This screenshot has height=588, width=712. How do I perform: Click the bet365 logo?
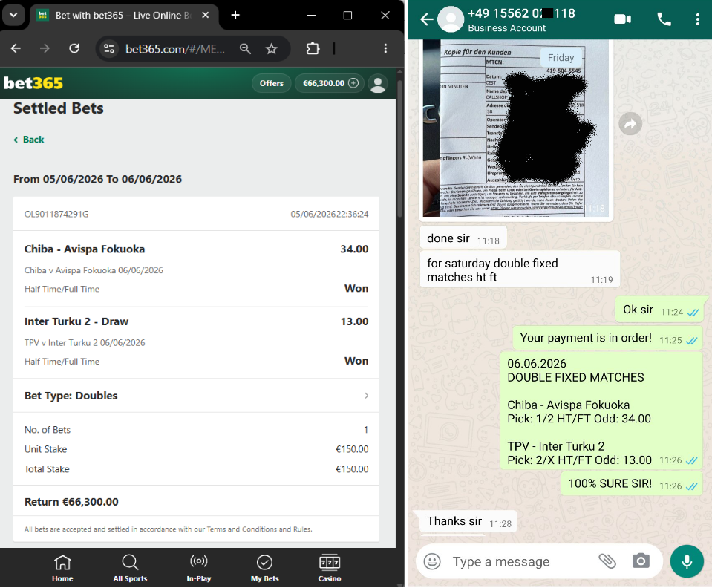33,83
